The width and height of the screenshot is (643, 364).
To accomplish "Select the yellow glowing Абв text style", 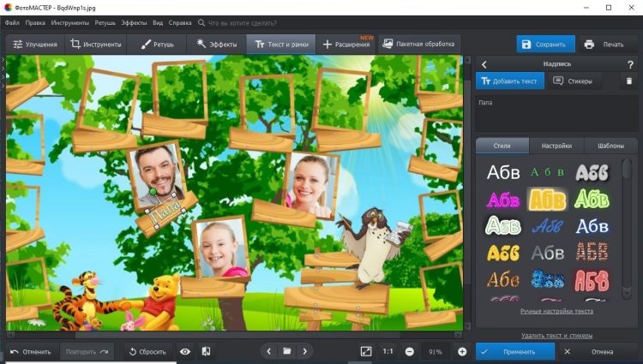I will pyautogui.click(x=547, y=199).
